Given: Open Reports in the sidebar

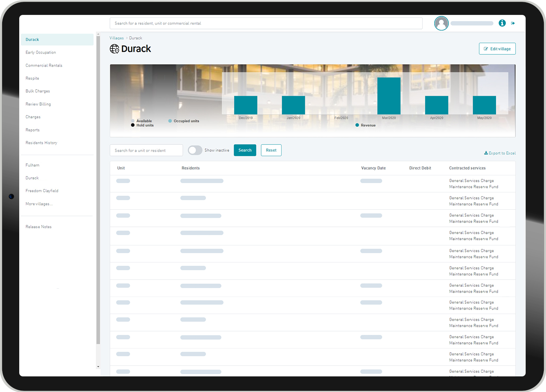Looking at the screenshot, I should click(33, 130).
